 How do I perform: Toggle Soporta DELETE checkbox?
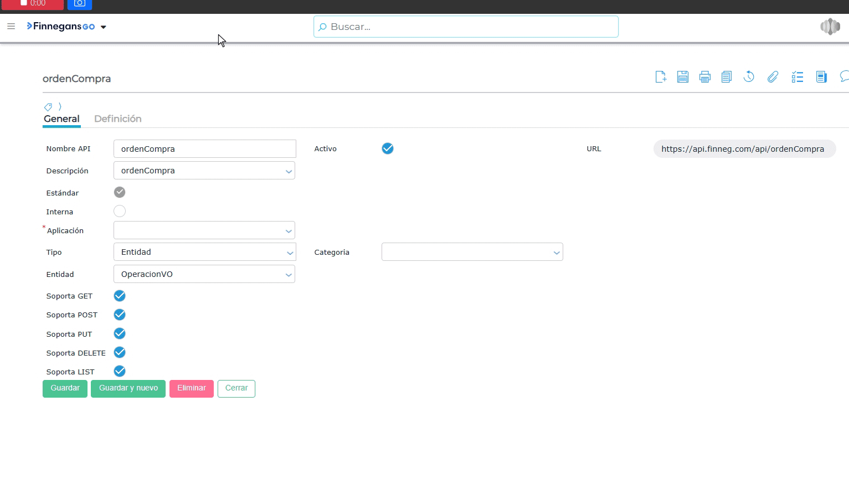pyautogui.click(x=120, y=352)
